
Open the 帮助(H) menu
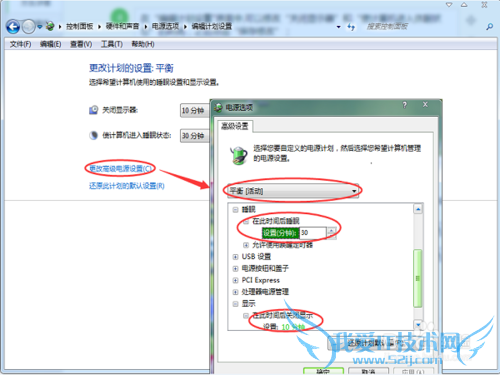point(143,44)
